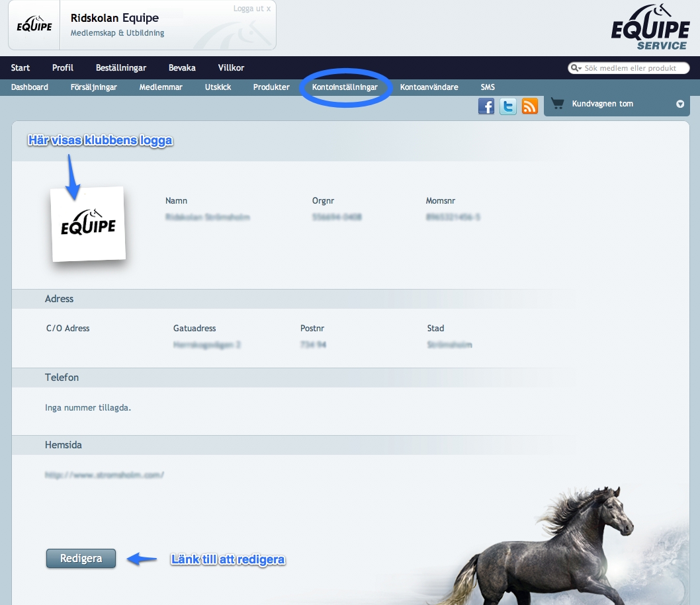
Task: Click the Gatuadress label
Action: pos(195,329)
